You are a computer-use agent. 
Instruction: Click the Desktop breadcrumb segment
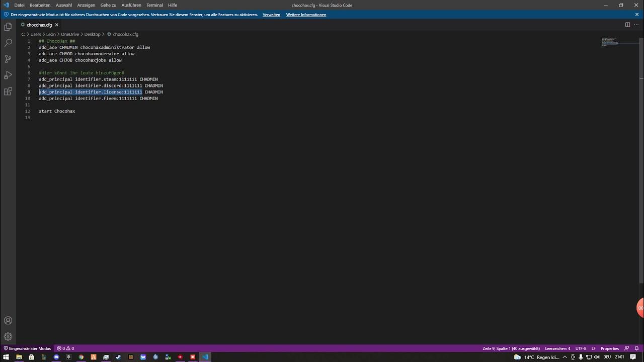click(x=92, y=34)
